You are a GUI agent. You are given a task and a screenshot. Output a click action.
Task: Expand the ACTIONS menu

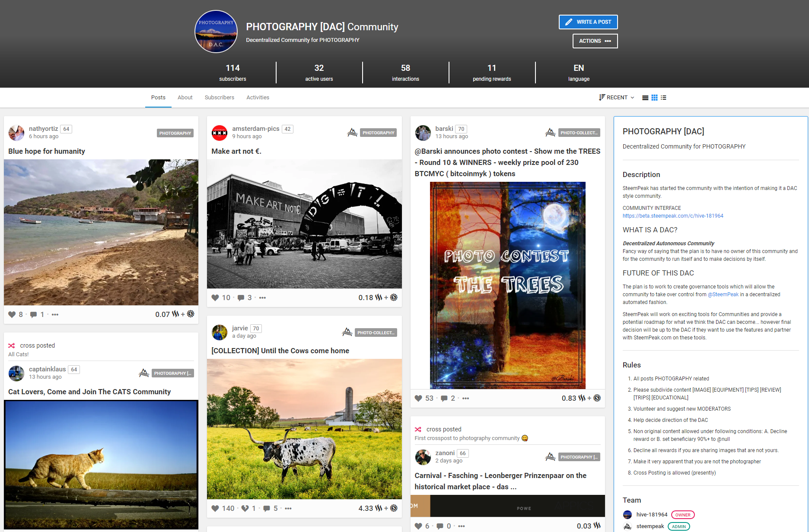point(595,41)
